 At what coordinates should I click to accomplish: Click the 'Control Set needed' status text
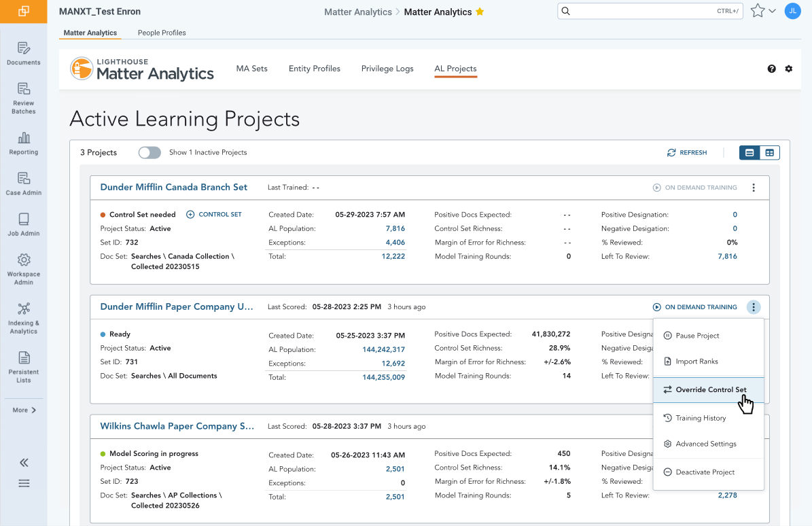[143, 214]
